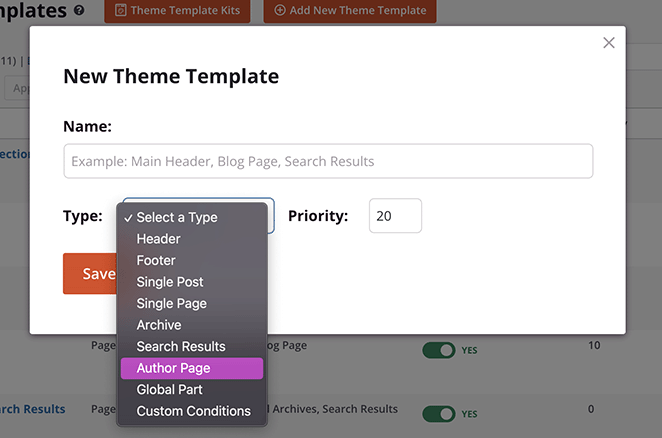Screen dimensions: 662x438
Task: Open Theme Template Kits
Action: tap(177, 11)
